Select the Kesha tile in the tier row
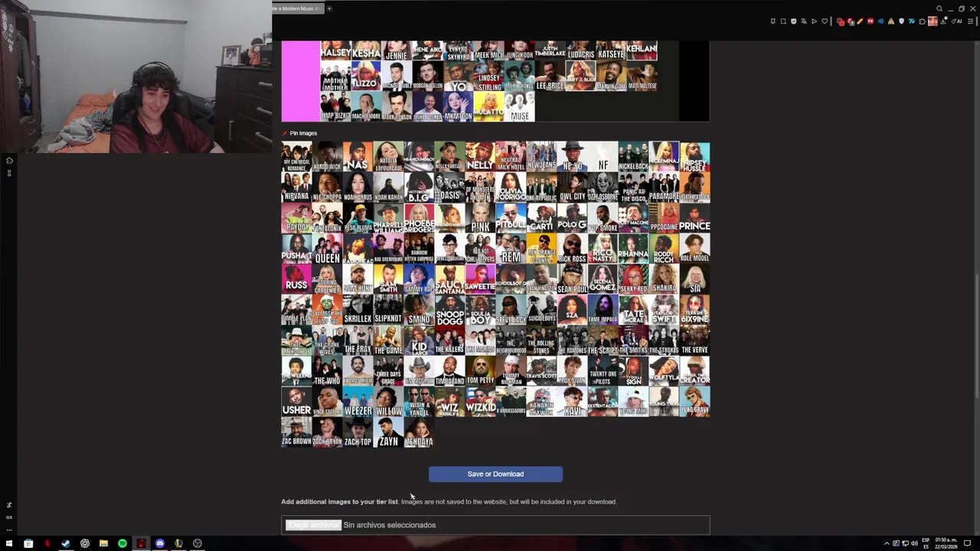 366,51
